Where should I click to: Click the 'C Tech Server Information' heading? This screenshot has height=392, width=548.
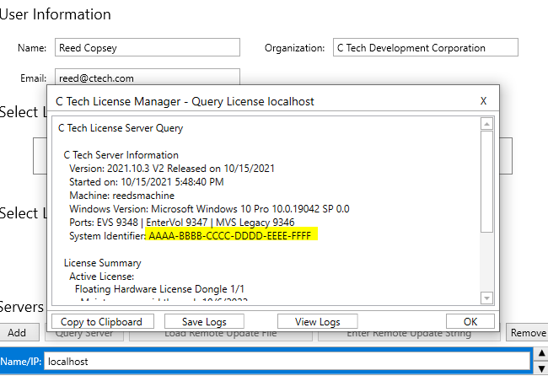tap(121, 155)
